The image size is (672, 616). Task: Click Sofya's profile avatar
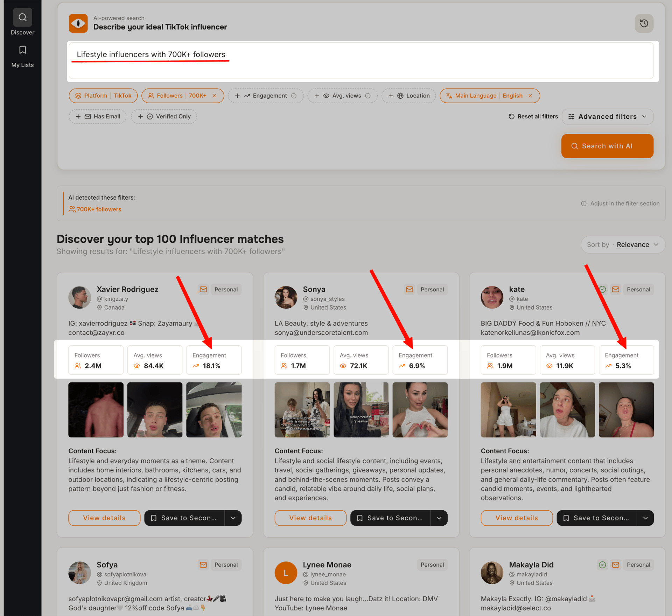tap(79, 573)
